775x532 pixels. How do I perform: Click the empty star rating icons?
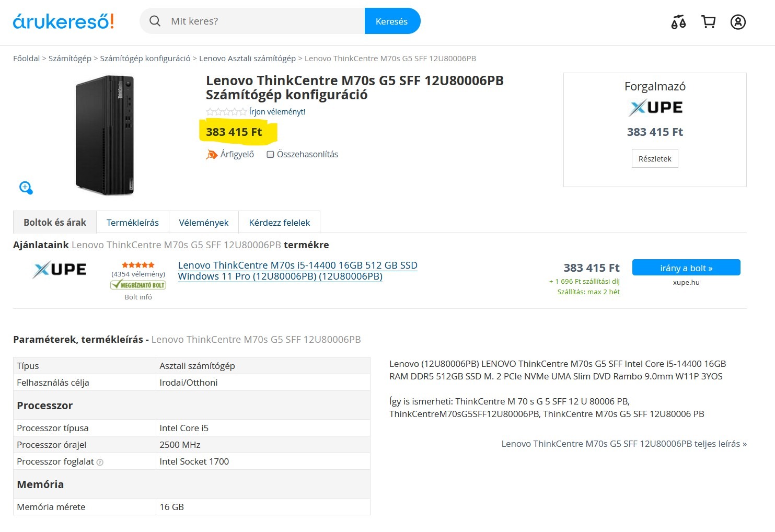226,111
